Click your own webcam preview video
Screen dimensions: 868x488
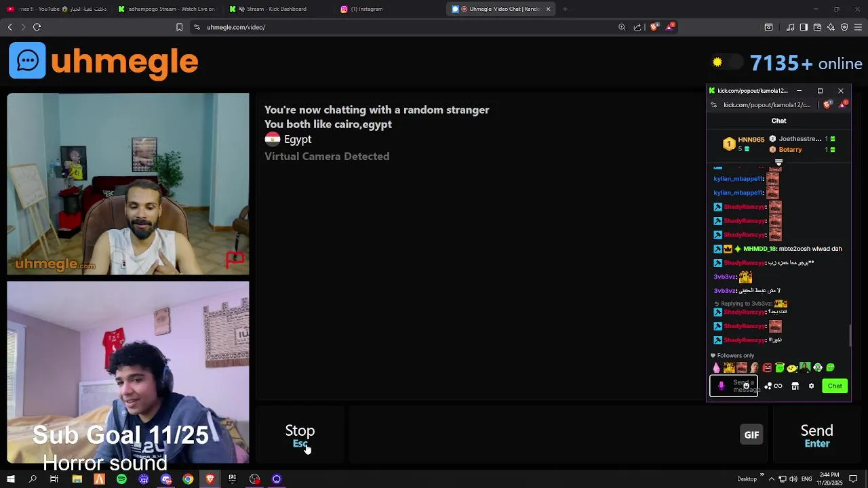point(128,372)
